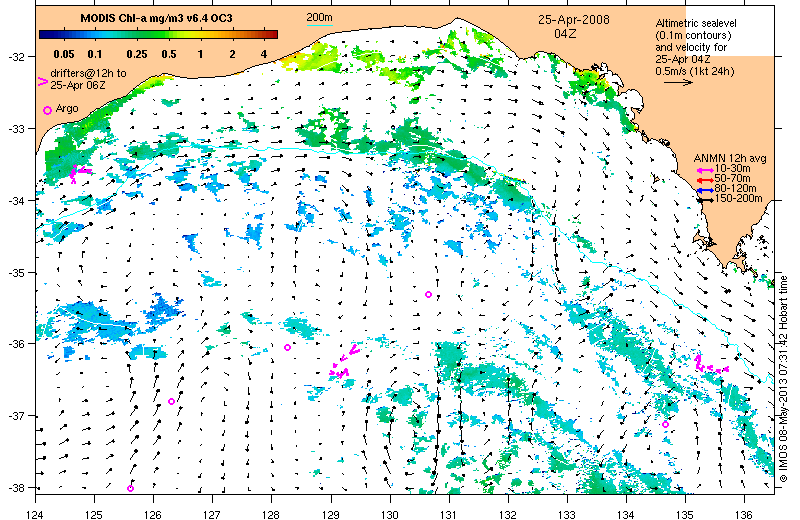Click the longitude label '136'
Screen dimensions: 800x520
(744, 514)
